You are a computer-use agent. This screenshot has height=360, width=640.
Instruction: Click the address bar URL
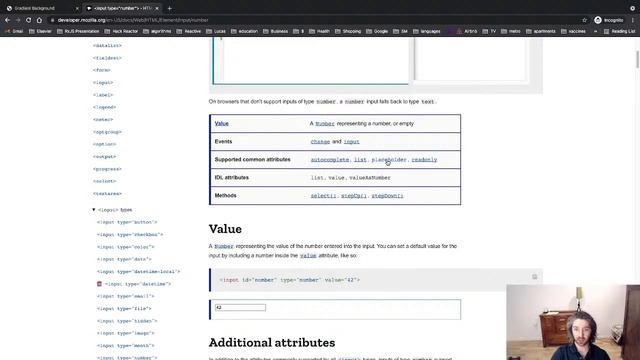coord(133,20)
